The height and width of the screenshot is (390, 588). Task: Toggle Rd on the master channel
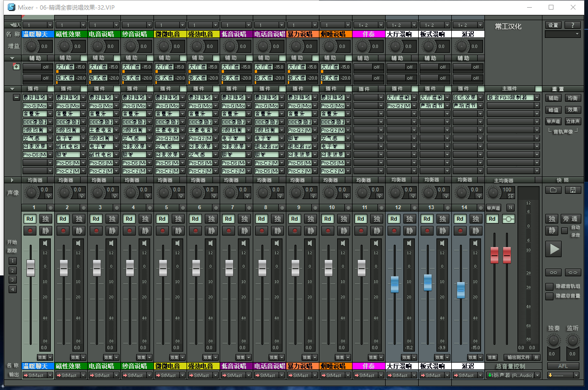[492, 219]
